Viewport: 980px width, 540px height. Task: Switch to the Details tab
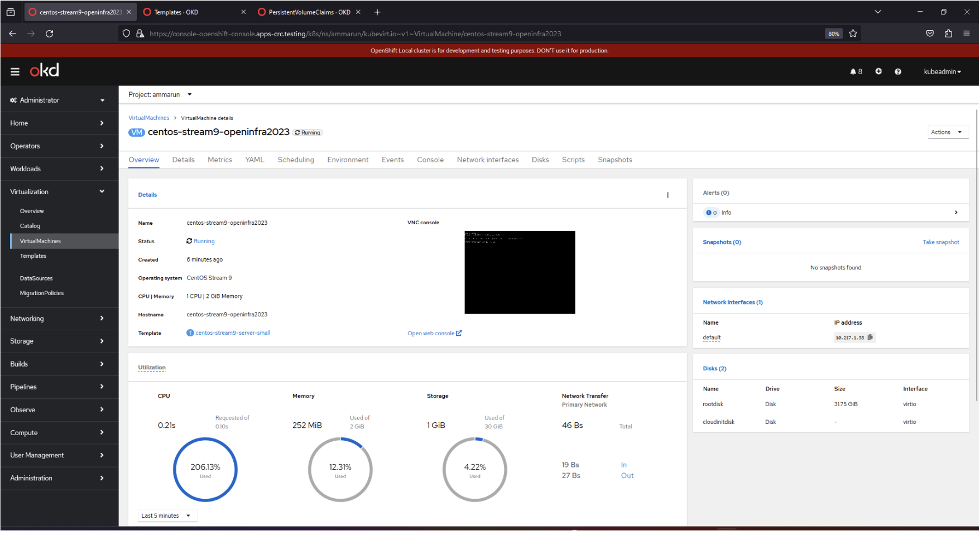[184, 160]
